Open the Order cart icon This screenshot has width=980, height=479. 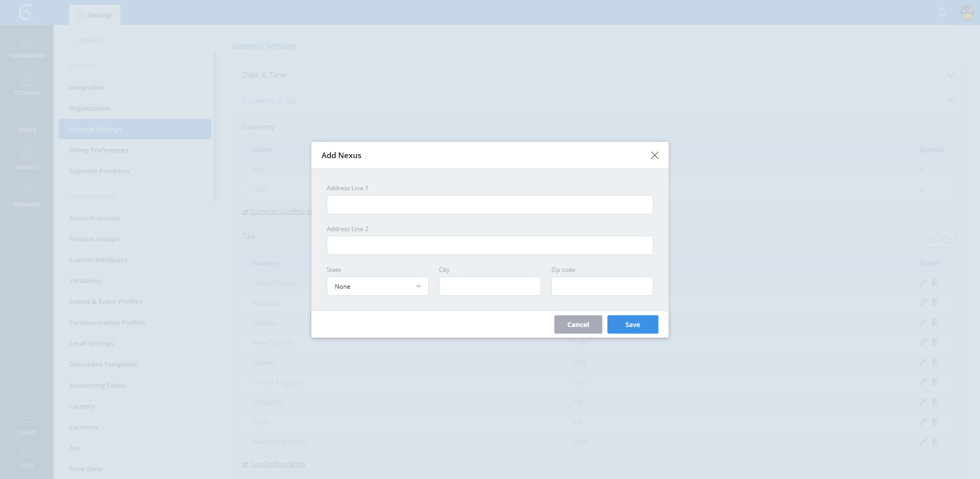(x=27, y=117)
